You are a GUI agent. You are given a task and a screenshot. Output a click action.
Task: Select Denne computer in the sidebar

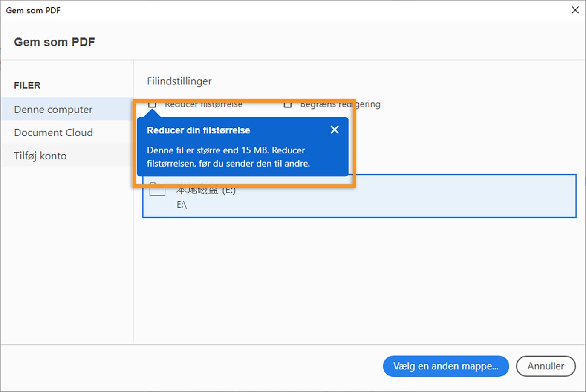pos(53,110)
